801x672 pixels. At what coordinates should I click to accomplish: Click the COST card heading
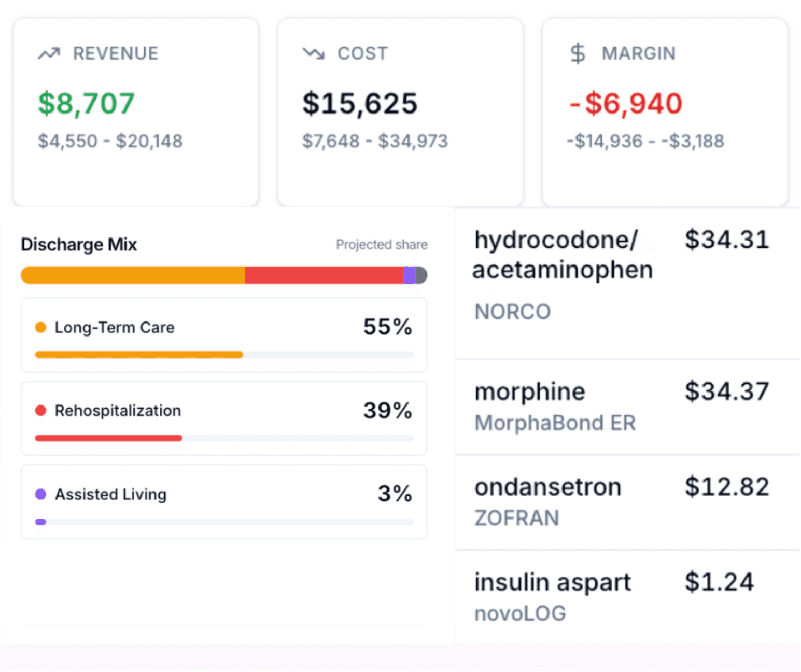(362, 53)
